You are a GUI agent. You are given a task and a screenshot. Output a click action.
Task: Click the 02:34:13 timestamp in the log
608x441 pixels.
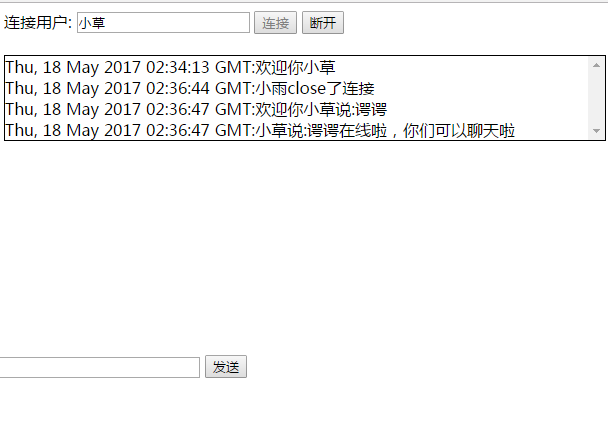pyautogui.click(x=178, y=67)
